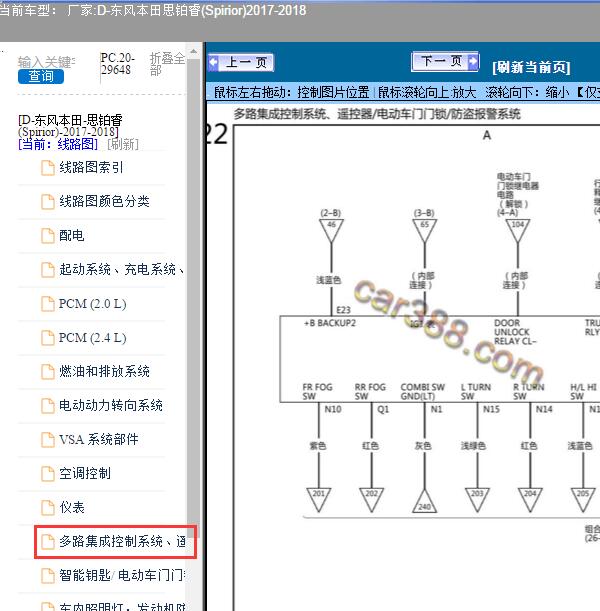The width and height of the screenshot is (600, 611).
Task: Click the connector triangle labeled 65
Action: [x=425, y=230]
